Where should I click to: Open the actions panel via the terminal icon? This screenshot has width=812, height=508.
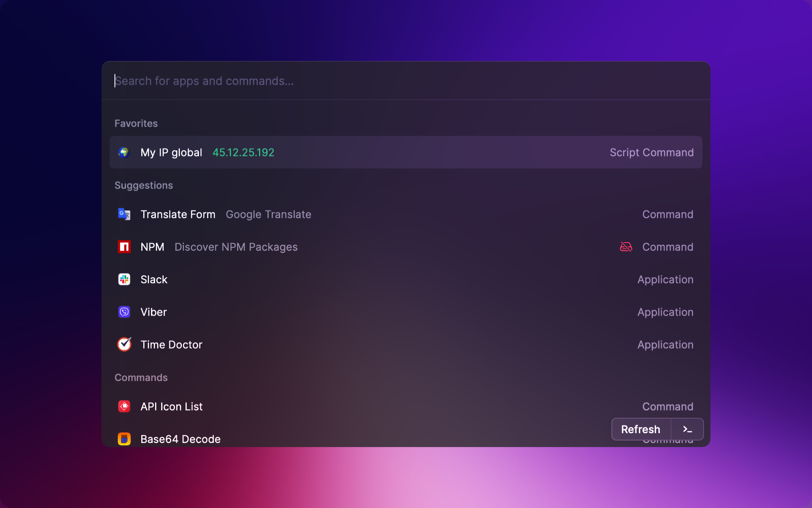click(687, 429)
